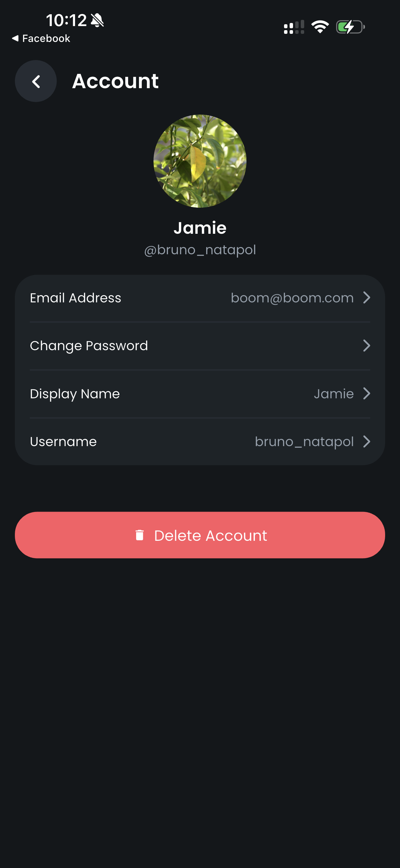
Task: Expand the Username row chevron
Action: click(x=367, y=442)
